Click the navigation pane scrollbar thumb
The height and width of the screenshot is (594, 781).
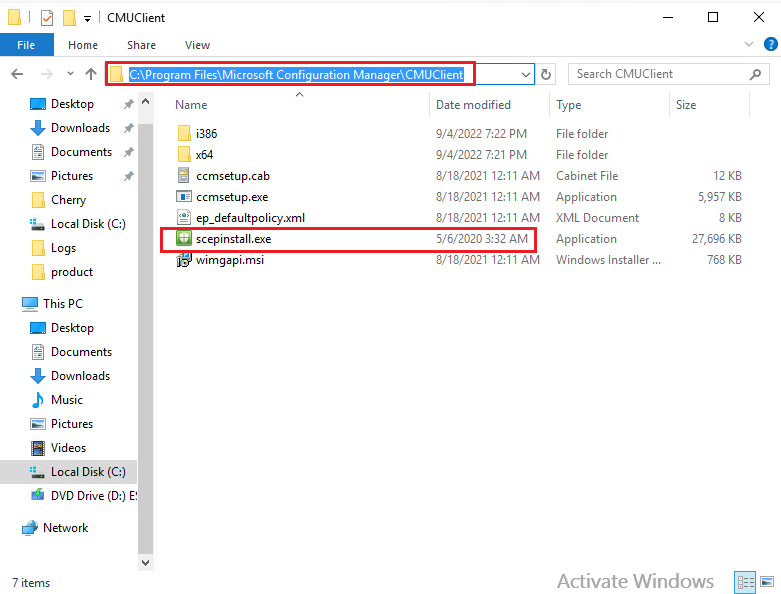point(145,339)
